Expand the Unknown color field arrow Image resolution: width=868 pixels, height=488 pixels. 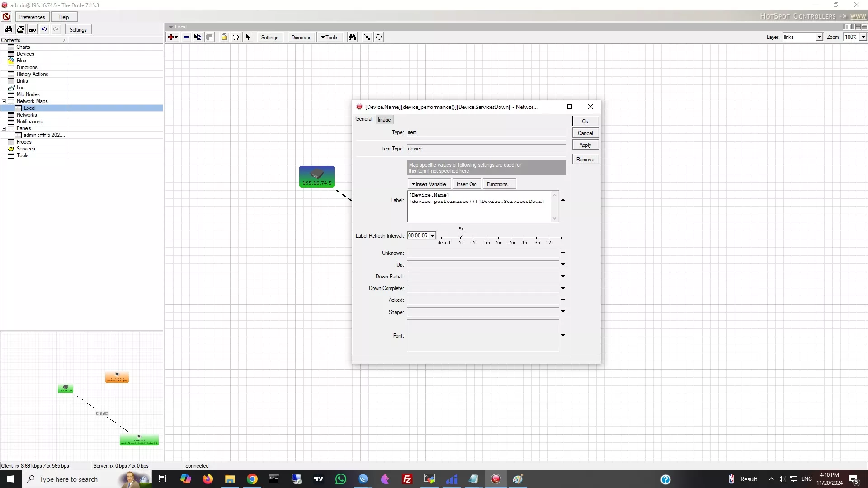click(563, 253)
